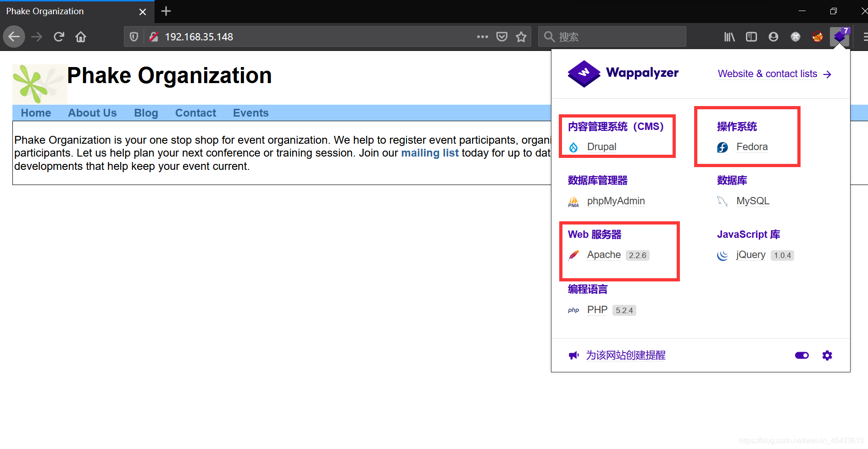Click the Drupal droplet icon
The width and height of the screenshot is (868, 449).
point(573,147)
